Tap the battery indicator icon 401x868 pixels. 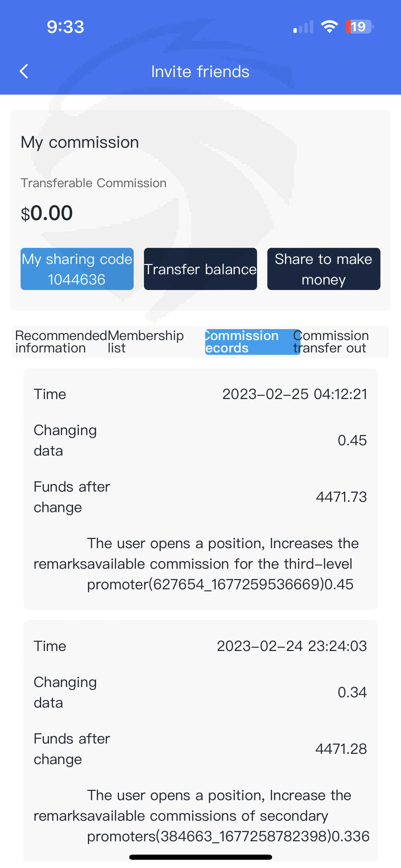pos(359,27)
